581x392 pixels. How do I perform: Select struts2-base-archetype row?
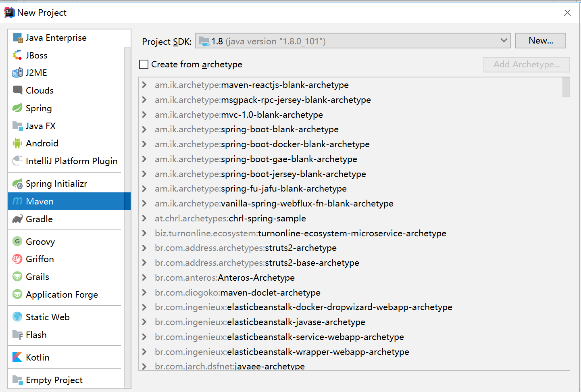point(351,263)
